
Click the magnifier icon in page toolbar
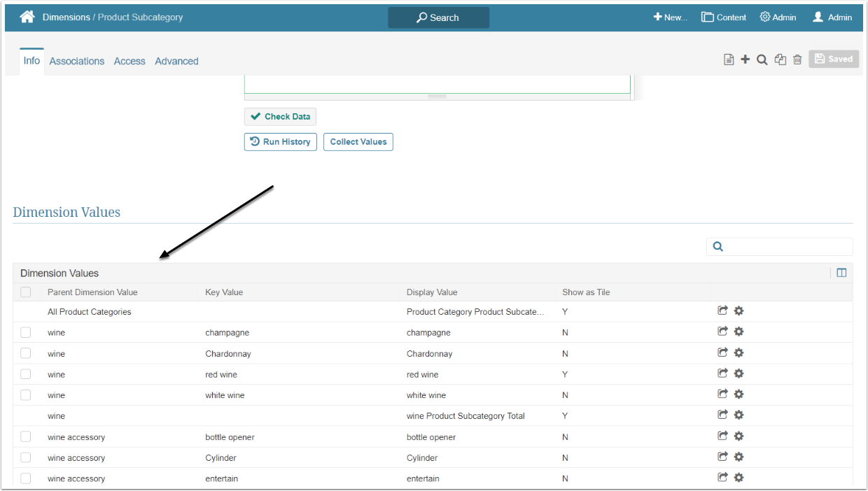click(762, 59)
